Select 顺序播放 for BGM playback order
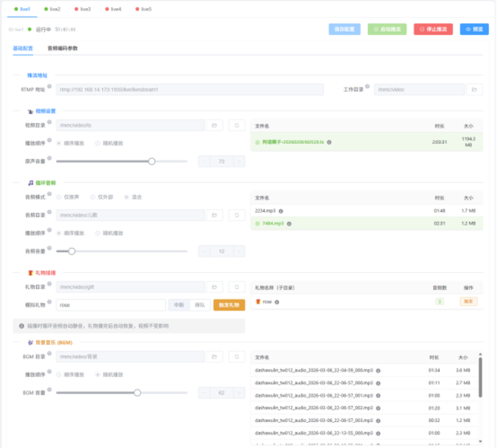Screen dimensions: 497x448 (x=70, y=375)
